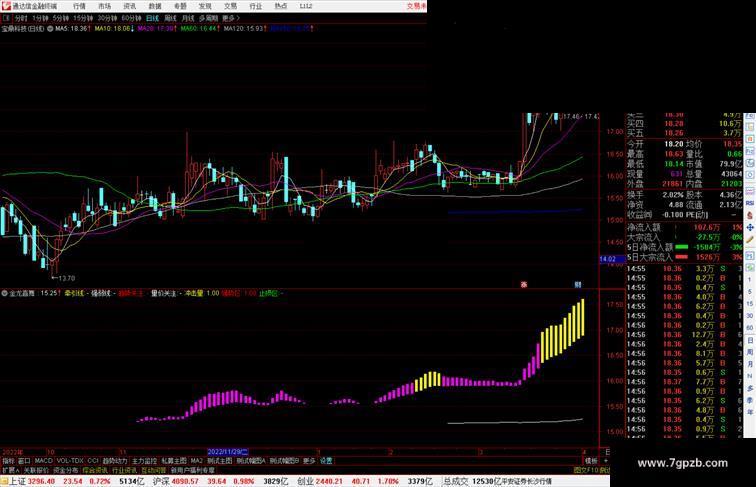The width and height of the screenshot is (756, 487).
Task: Click the small box icon left of 分时
Action: tap(6, 18)
